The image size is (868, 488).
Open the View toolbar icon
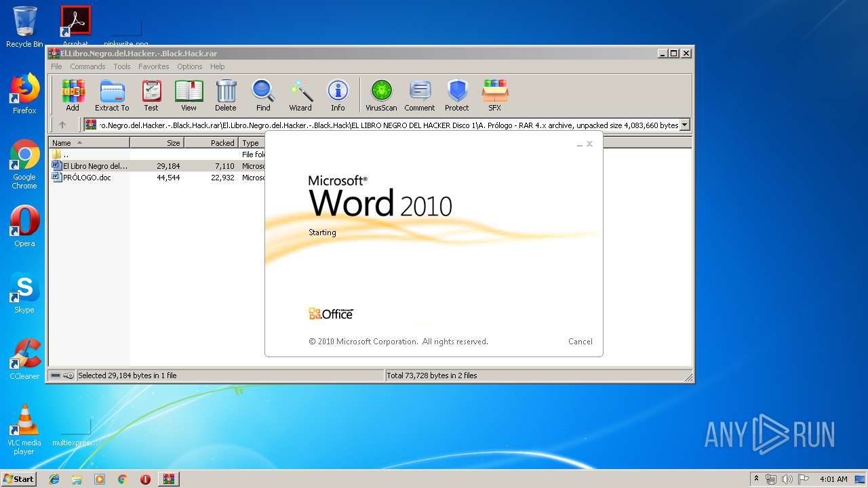(x=189, y=95)
